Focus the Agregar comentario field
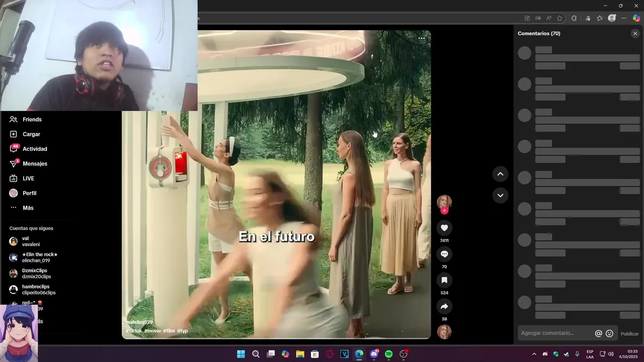The width and height of the screenshot is (644, 362). [x=556, y=333]
